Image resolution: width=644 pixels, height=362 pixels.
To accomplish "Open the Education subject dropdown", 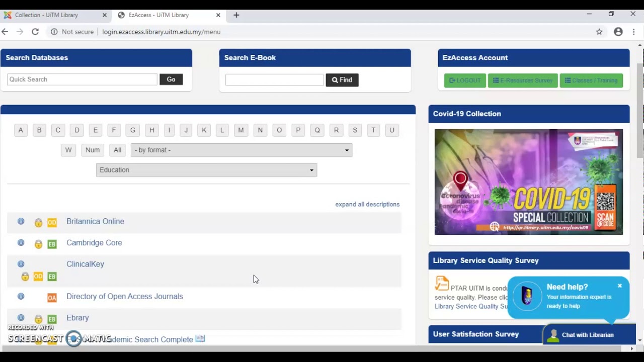I will (206, 170).
